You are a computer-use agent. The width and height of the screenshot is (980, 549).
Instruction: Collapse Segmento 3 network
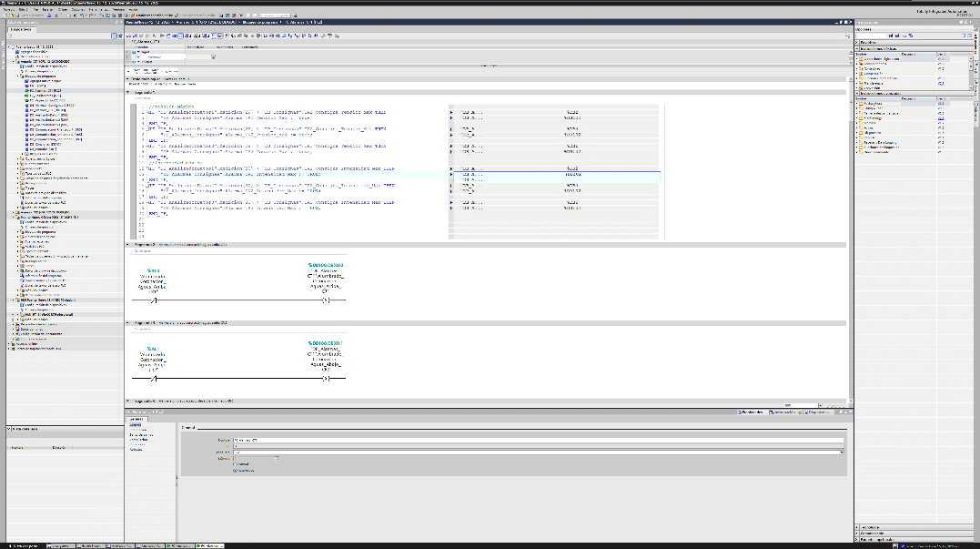127,322
